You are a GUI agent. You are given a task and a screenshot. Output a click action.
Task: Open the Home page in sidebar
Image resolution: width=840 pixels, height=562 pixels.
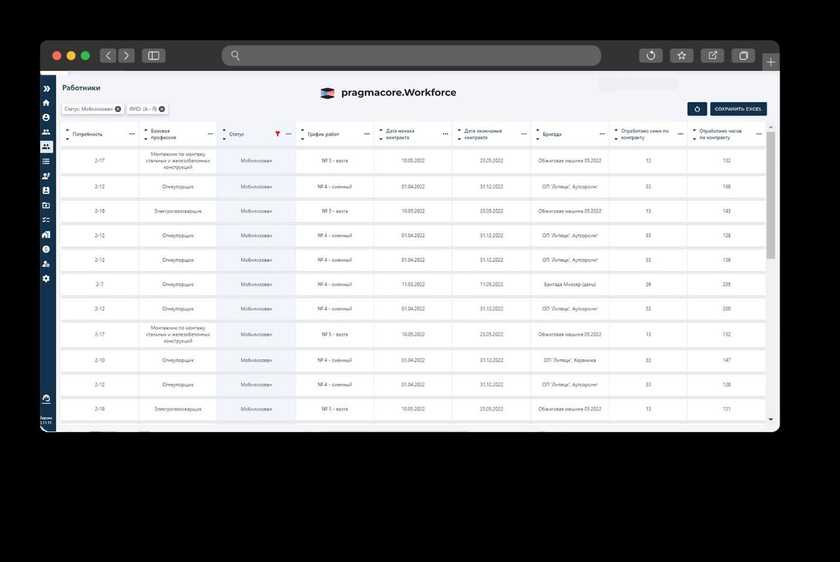tap(46, 103)
